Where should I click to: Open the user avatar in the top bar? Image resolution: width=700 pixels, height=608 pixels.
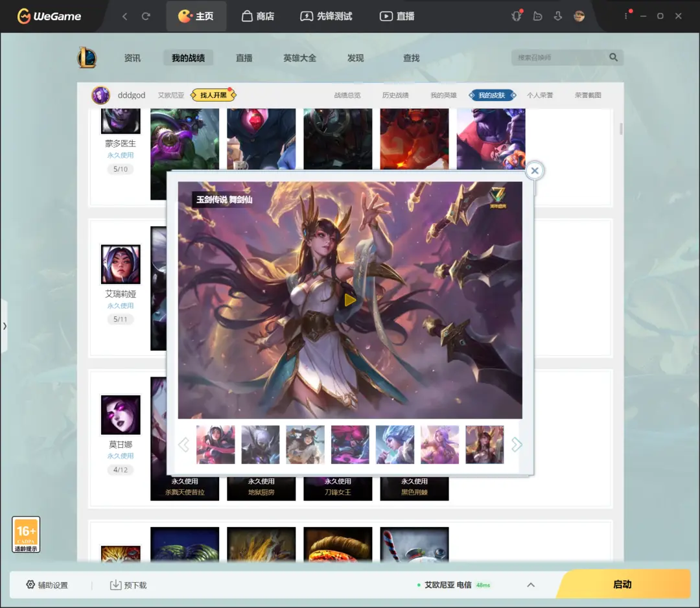[579, 16]
